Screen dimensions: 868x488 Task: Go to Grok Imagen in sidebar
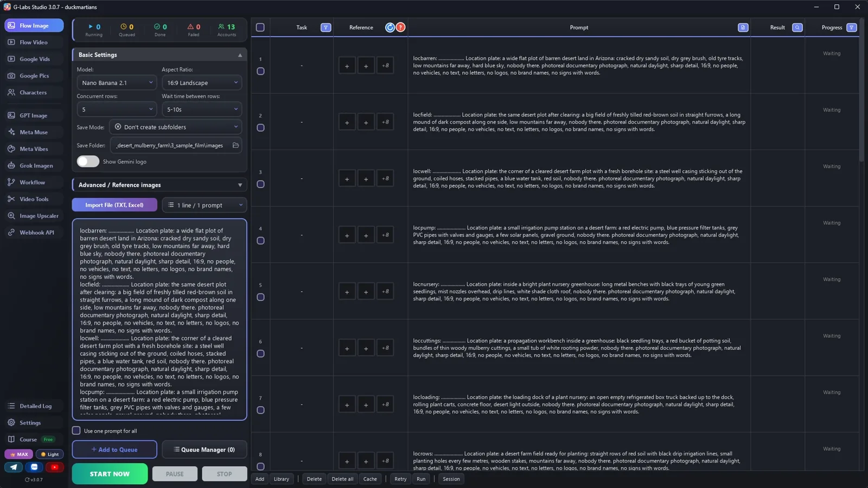point(34,165)
